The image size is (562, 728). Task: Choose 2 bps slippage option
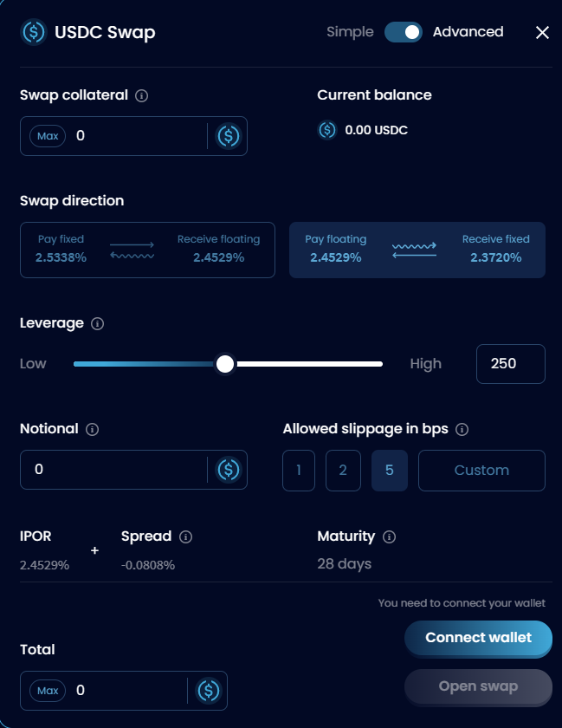point(343,471)
